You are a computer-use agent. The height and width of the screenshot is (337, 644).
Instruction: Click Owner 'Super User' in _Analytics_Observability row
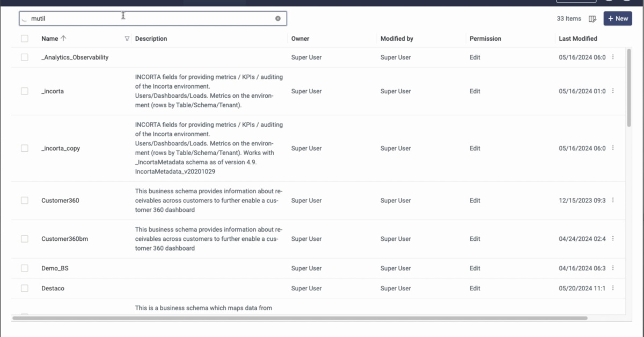tap(306, 57)
